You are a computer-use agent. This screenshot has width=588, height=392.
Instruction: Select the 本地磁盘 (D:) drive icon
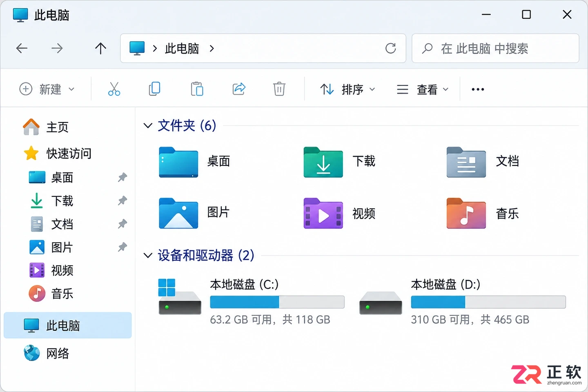pos(381,303)
